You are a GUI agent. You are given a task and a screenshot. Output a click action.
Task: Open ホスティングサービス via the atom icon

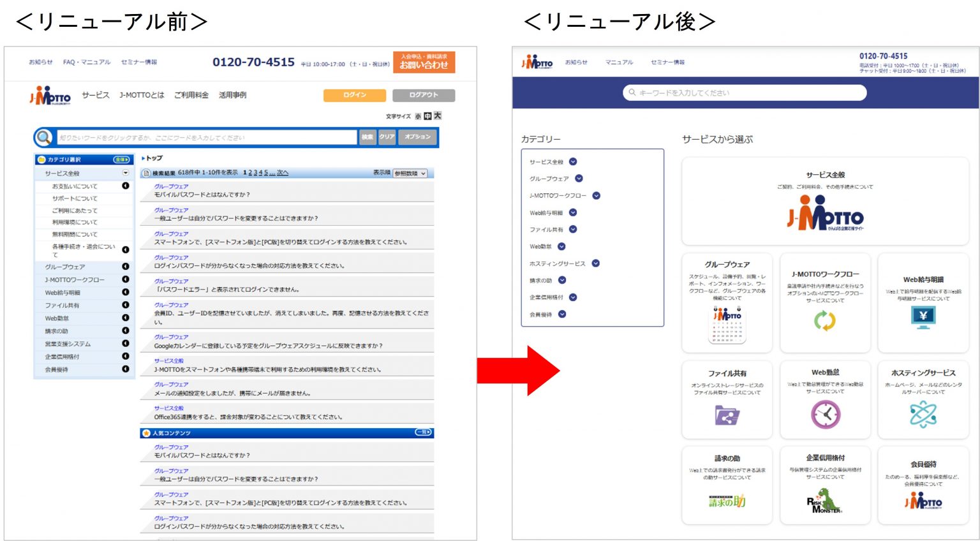(x=923, y=413)
